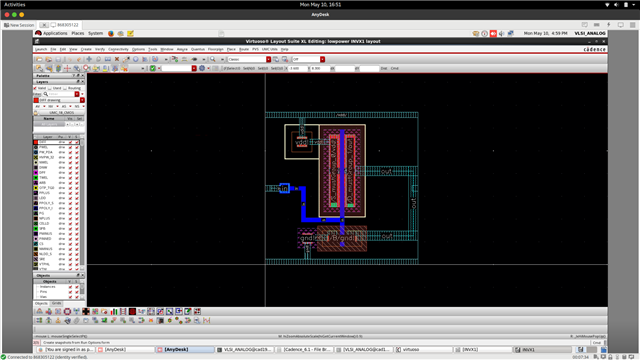This screenshot has height=360, width=640.
Task: Toggle the Used checkbox in Layers panel
Action: [50, 88]
